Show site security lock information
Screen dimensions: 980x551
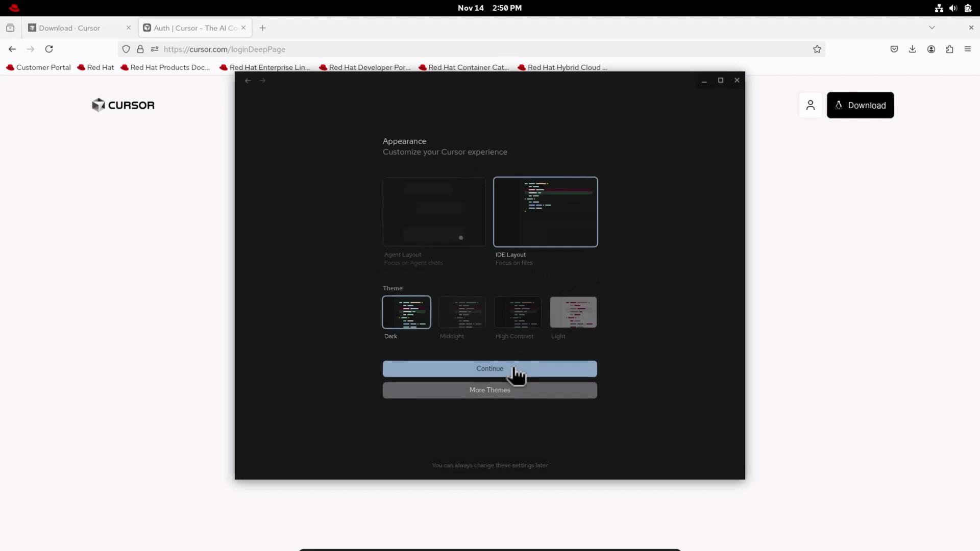click(140, 49)
